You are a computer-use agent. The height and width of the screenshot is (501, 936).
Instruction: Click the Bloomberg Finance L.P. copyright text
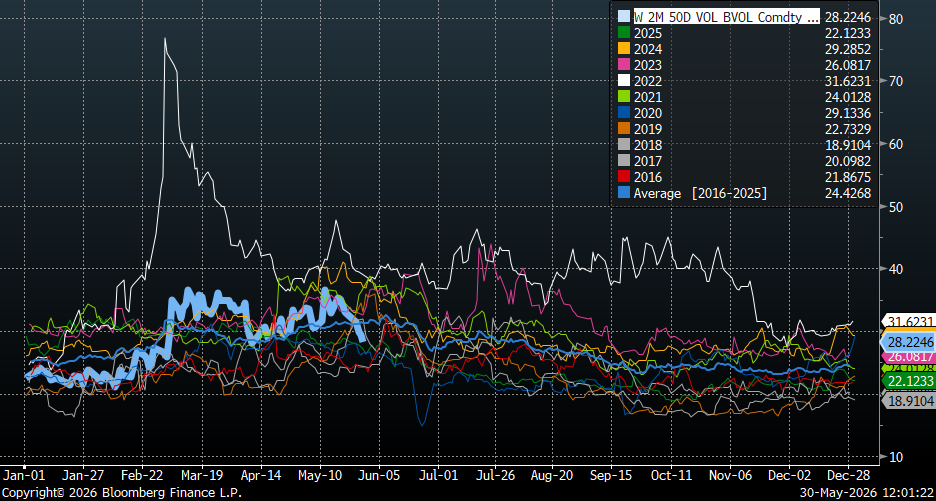point(122,493)
